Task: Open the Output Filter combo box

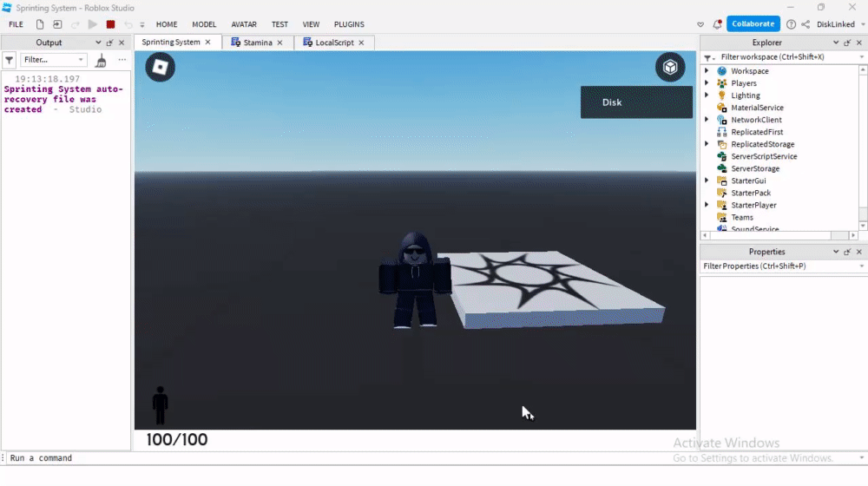Action: 53,60
